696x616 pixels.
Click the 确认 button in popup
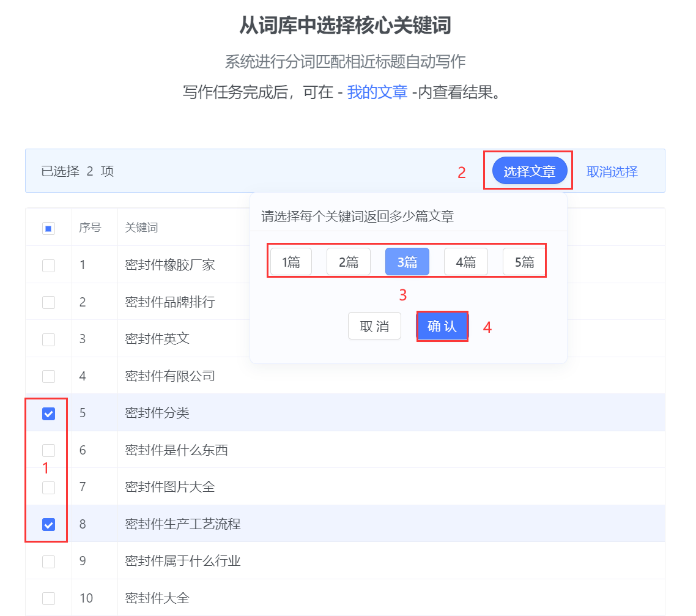tap(442, 326)
